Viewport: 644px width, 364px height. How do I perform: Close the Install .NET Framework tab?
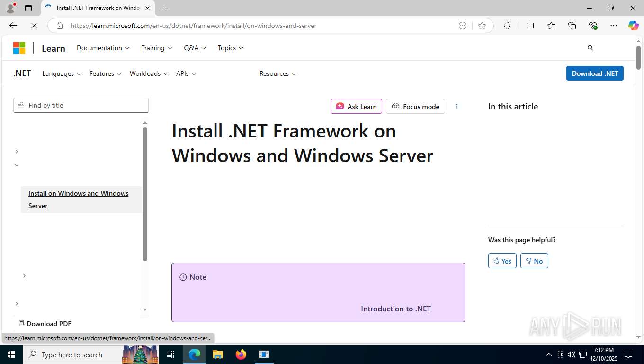pos(147,8)
